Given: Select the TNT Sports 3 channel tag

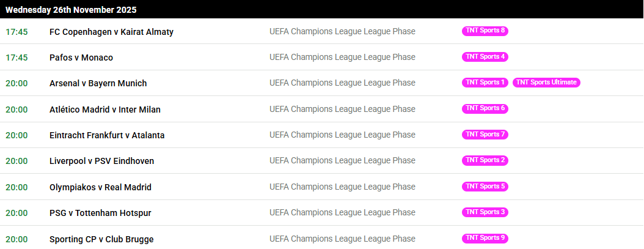Looking at the screenshot, I should coord(485,212).
